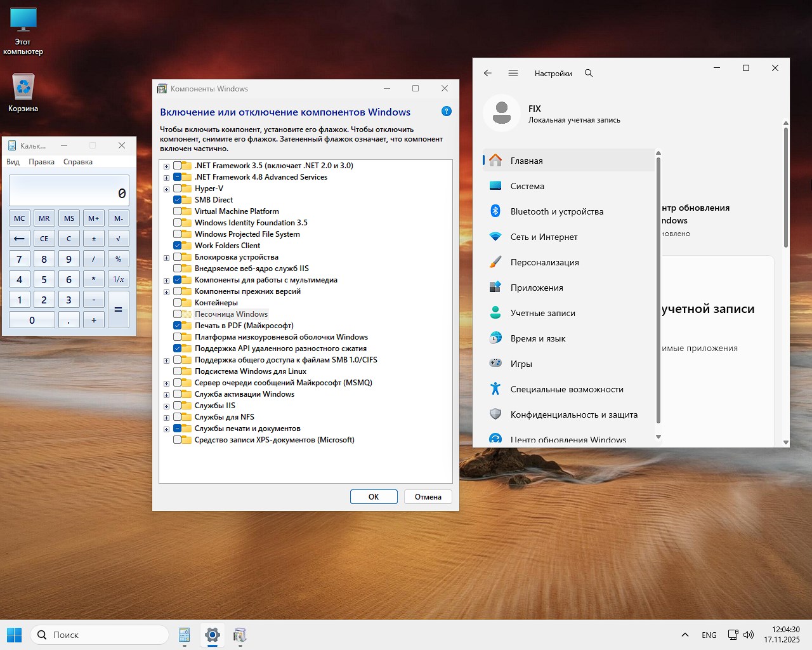Uncheck the SMB Direct checkbox
The width and height of the screenshot is (812, 650).
[x=178, y=200]
